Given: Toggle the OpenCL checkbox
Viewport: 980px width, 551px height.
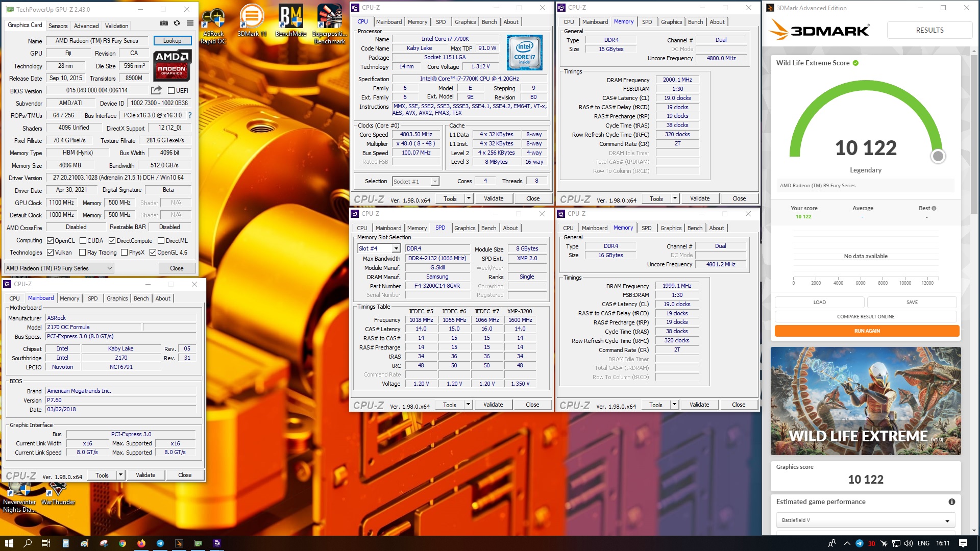Looking at the screenshot, I should 50,241.
